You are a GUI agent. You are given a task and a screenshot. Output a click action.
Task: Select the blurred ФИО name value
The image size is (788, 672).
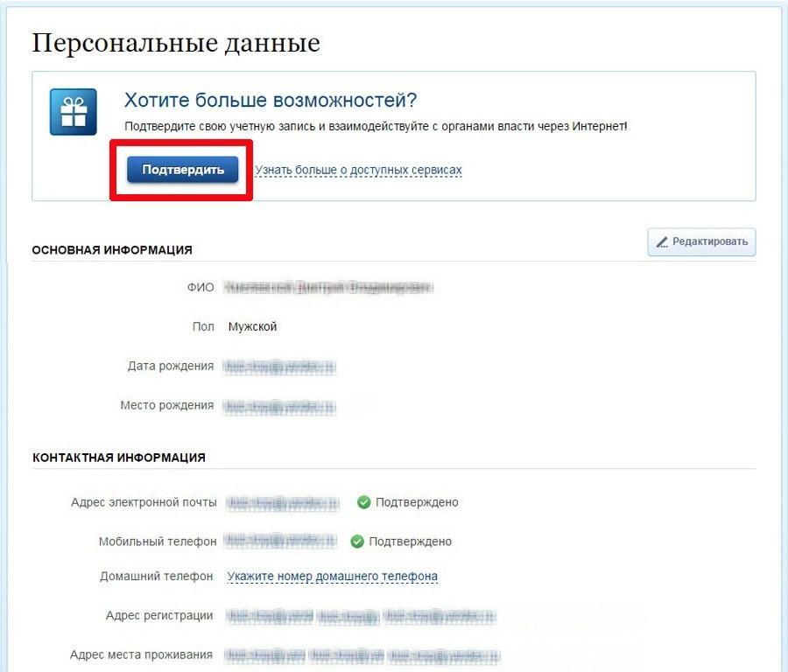pos(328,287)
